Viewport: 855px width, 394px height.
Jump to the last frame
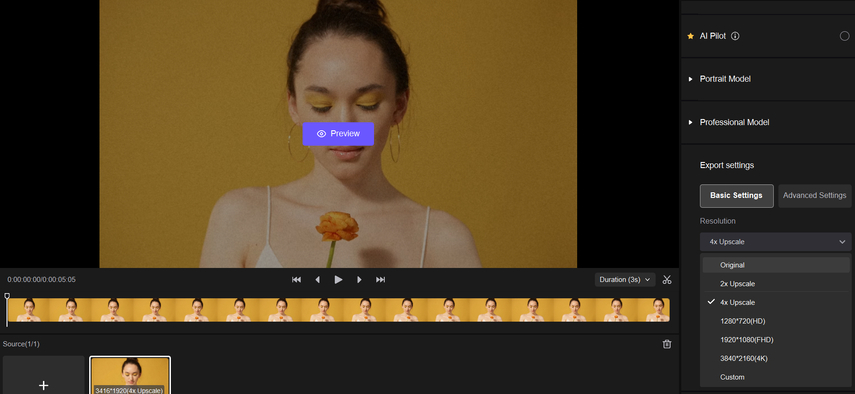click(x=381, y=280)
